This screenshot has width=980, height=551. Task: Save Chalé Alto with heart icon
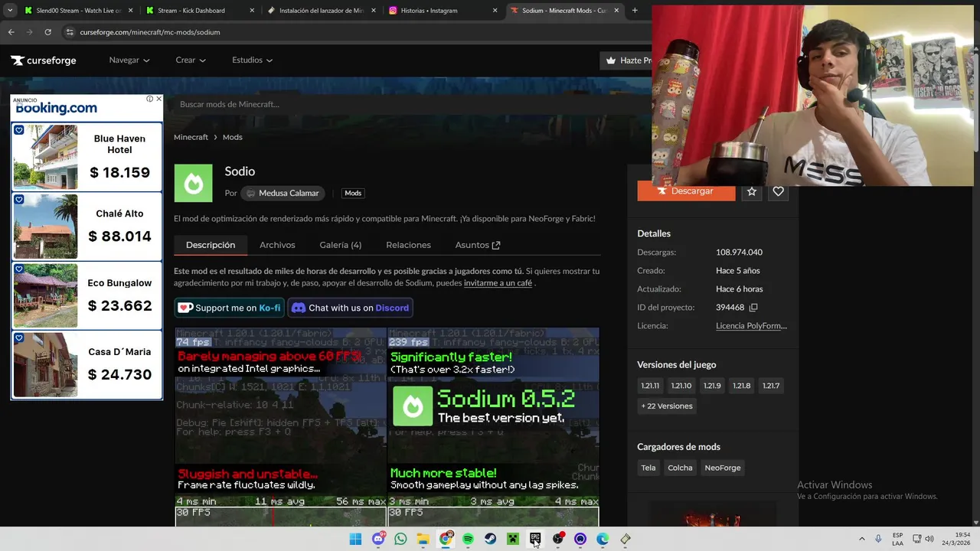[19, 200]
